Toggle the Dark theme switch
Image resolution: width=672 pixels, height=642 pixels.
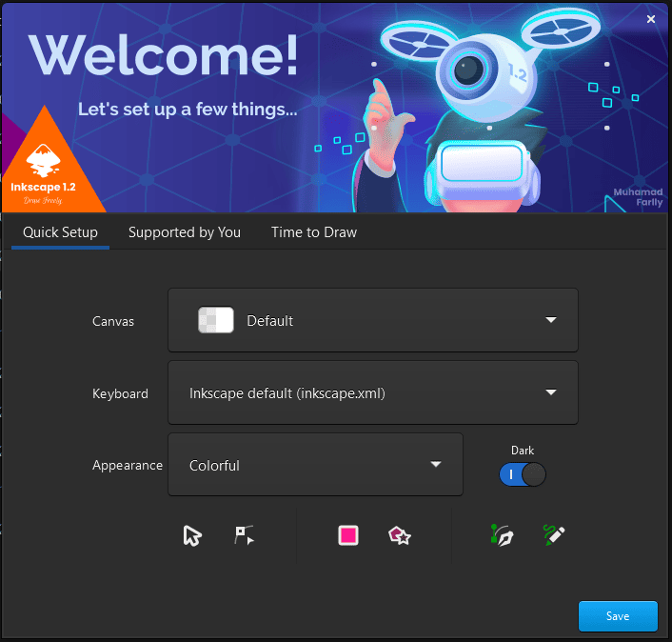[x=523, y=474]
